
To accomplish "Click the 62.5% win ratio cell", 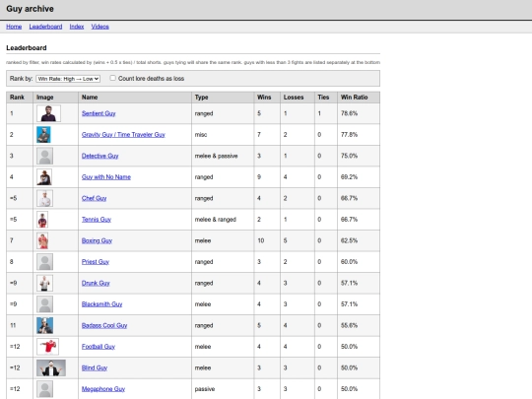I will [359, 240].
